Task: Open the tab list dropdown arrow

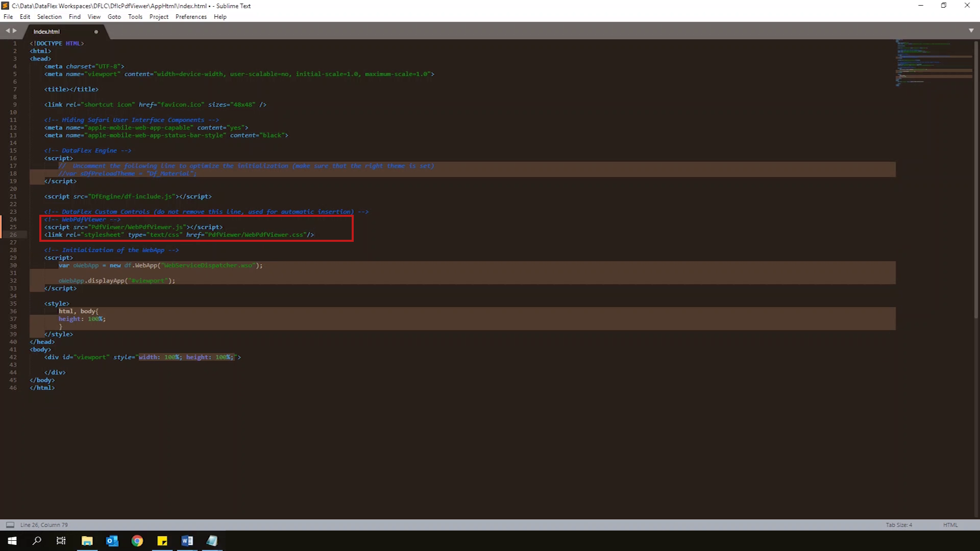Action: [x=971, y=31]
